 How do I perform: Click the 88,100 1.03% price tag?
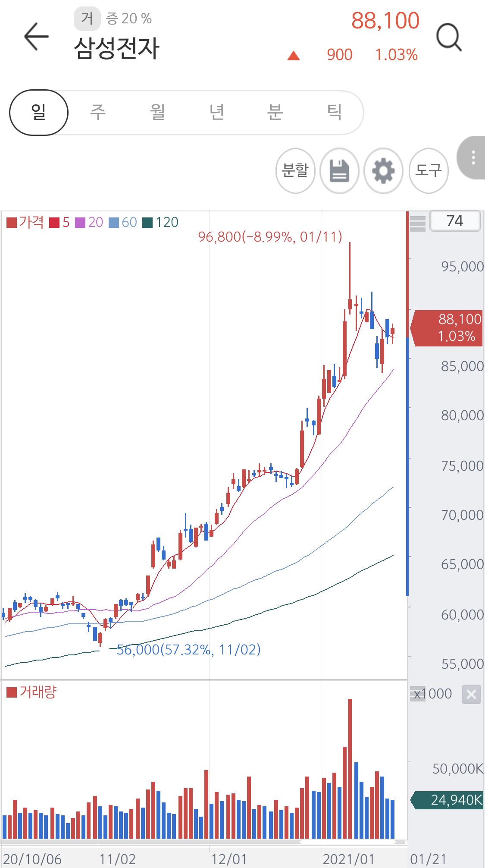tap(447, 328)
